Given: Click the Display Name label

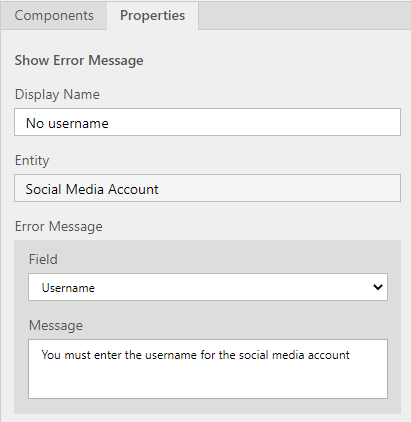Looking at the screenshot, I should [57, 94].
